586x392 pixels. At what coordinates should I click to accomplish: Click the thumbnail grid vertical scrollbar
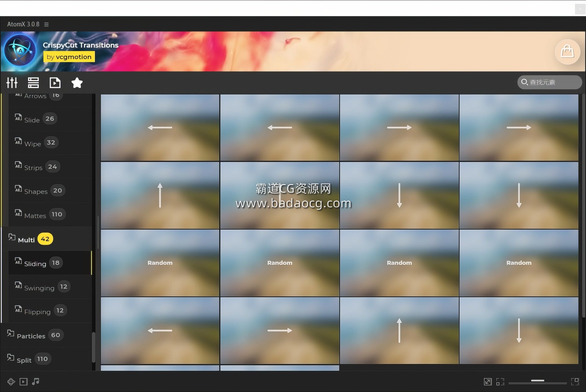pyautogui.click(x=583, y=206)
